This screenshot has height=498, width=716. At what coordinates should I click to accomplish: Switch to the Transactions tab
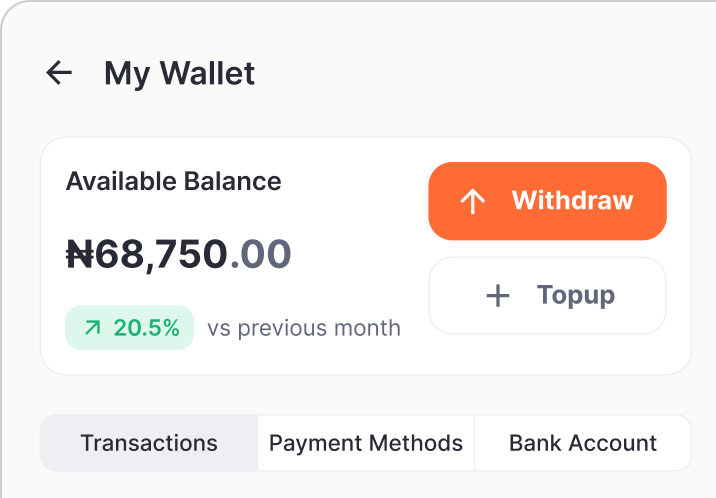click(149, 443)
